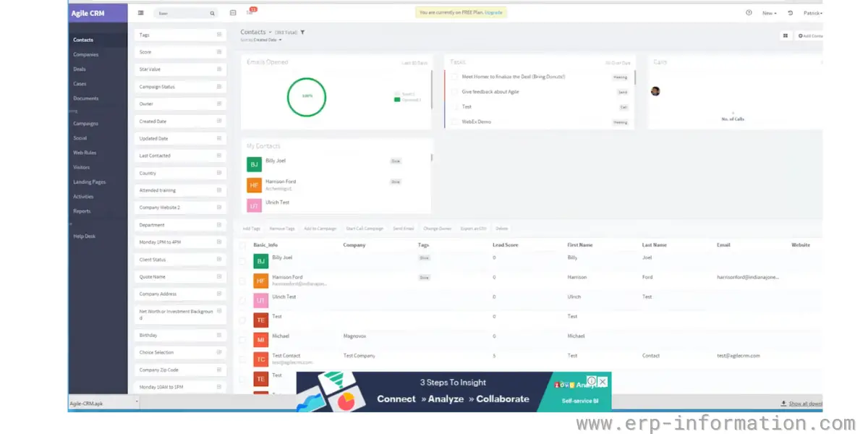Click the user photo in Calls widget
The image size is (868, 434).
655,91
